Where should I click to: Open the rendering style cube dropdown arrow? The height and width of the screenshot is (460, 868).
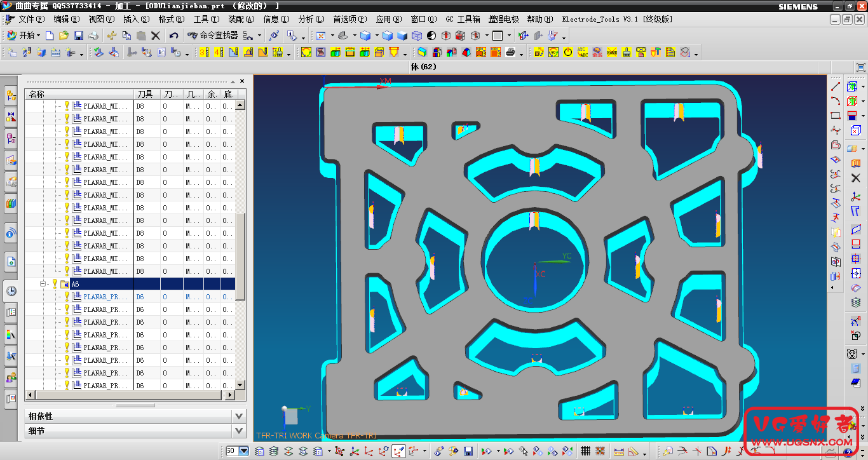point(376,36)
